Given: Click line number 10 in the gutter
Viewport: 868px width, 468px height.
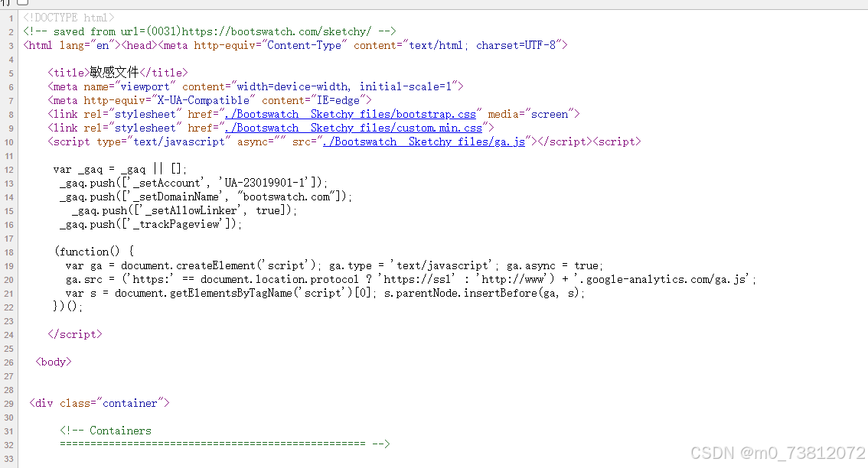Looking at the screenshot, I should [9, 142].
